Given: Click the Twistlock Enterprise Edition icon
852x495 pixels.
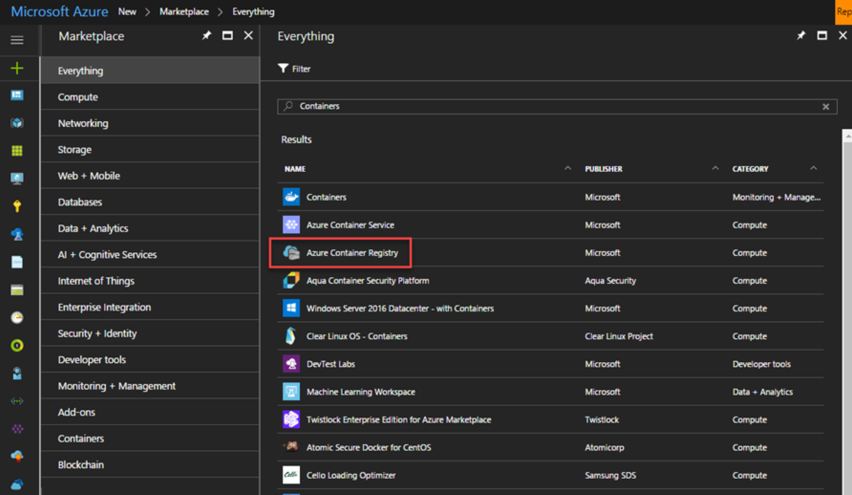Looking at the screenshot, I should point(291,419).
